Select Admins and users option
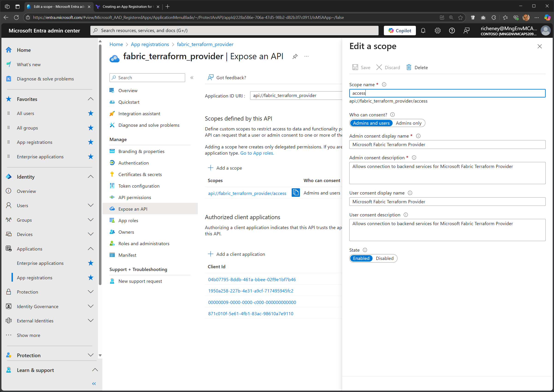 point(371,123)
